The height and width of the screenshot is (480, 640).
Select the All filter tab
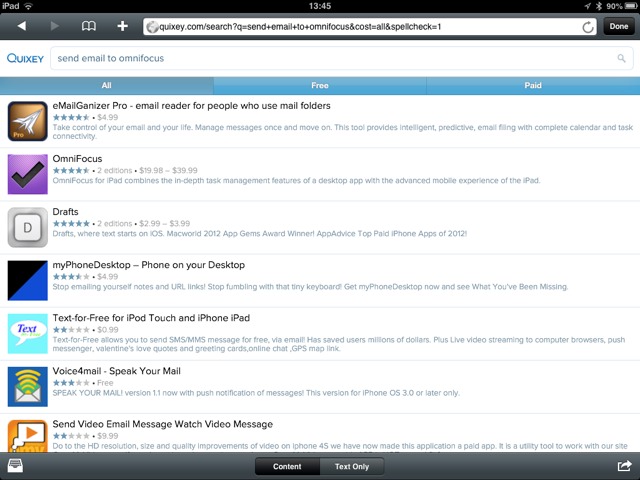point(106,86)
